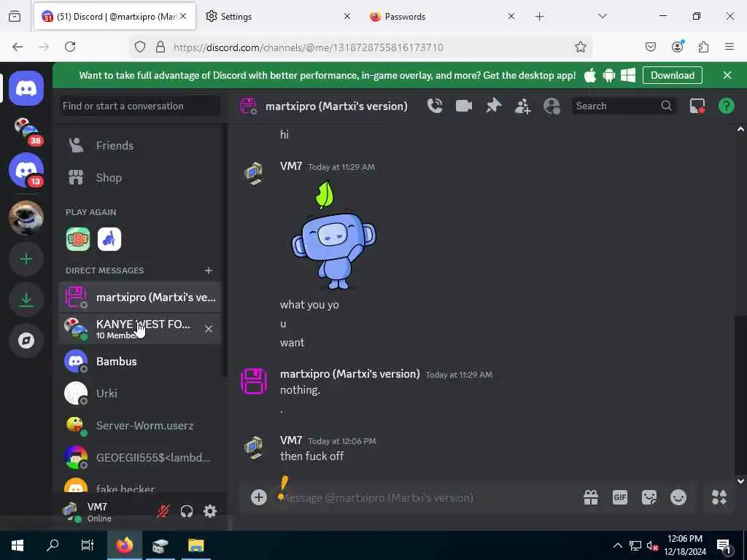Open Urki direct message
The height and width of the screenshot is (560, 747).
coord(140,393)
